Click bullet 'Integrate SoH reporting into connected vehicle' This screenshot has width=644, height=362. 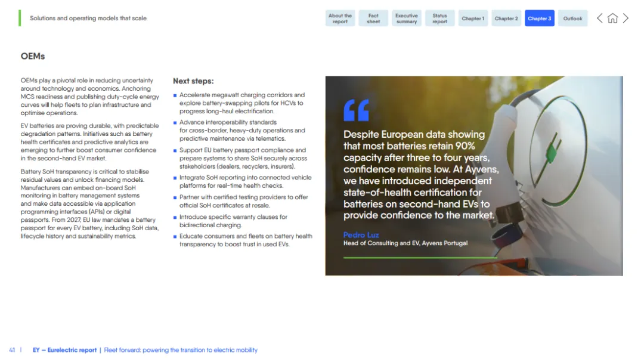(245, 182)
